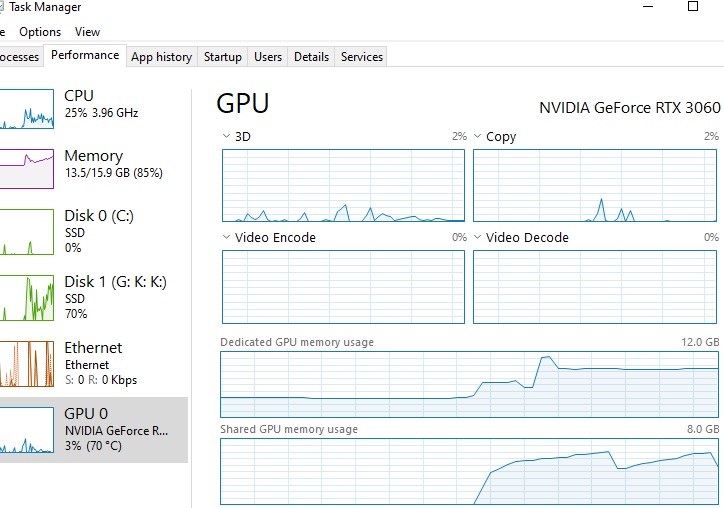724x508 pixels.
Task: Select the Ethernet activity graph thumbnail
Action: (26, 364)
